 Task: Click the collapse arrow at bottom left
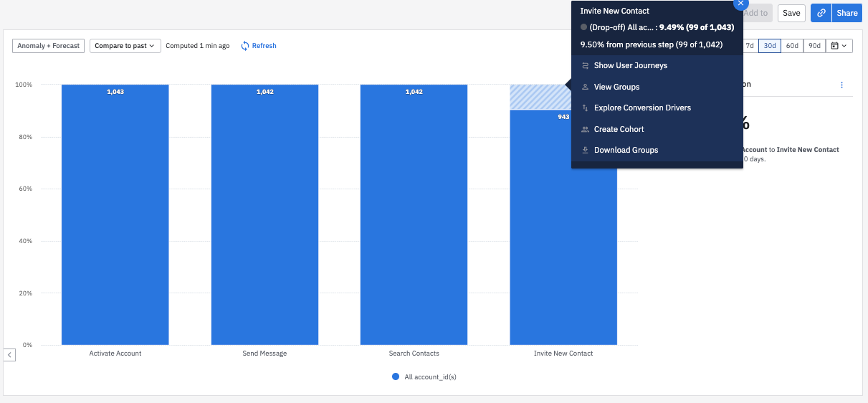click(x=9, y=355)
